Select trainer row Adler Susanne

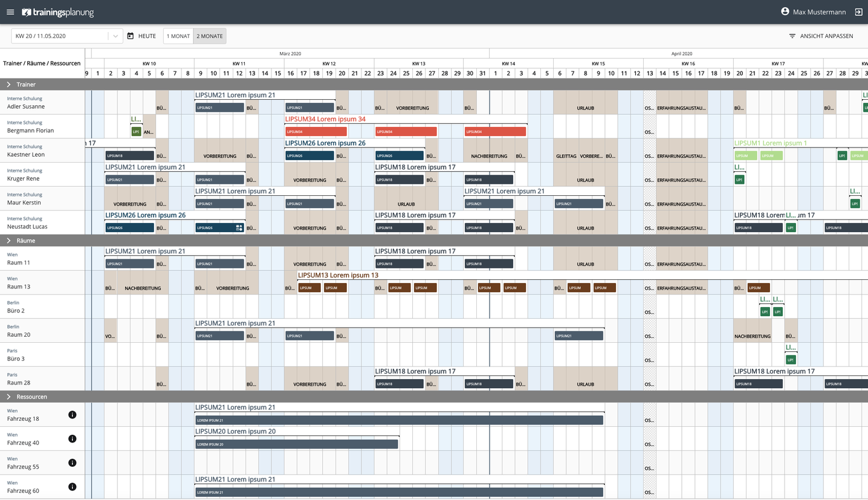(x=26, y=106)
